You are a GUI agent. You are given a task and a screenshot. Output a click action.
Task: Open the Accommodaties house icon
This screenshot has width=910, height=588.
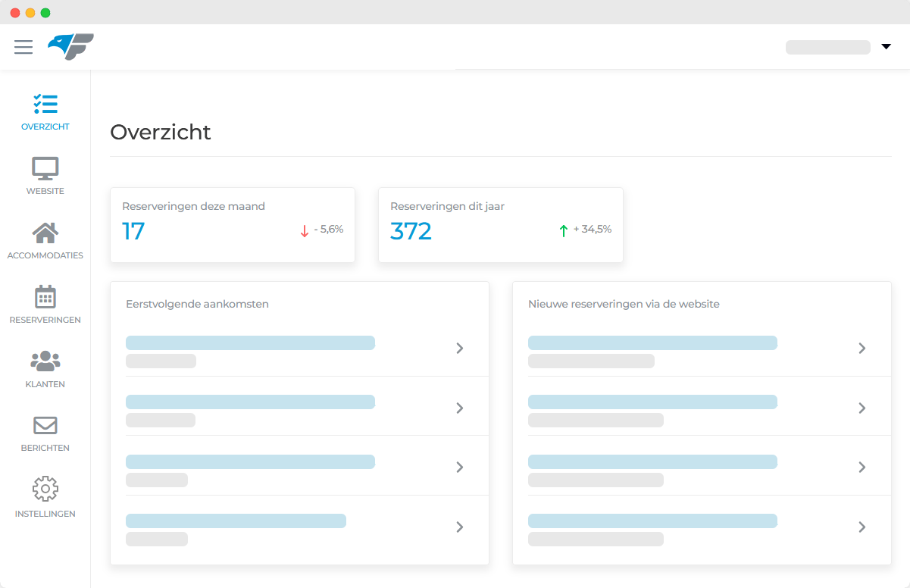pyautogui.click(x=45, y=233)
